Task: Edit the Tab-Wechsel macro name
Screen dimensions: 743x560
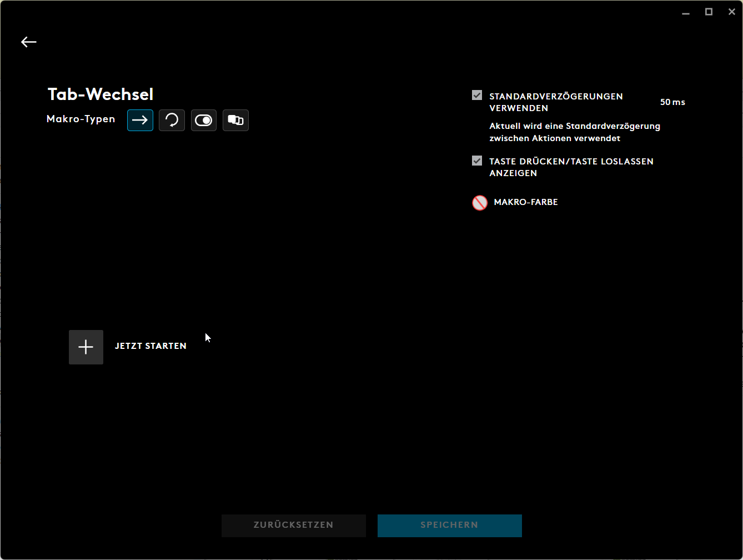Action: [101, 94]
